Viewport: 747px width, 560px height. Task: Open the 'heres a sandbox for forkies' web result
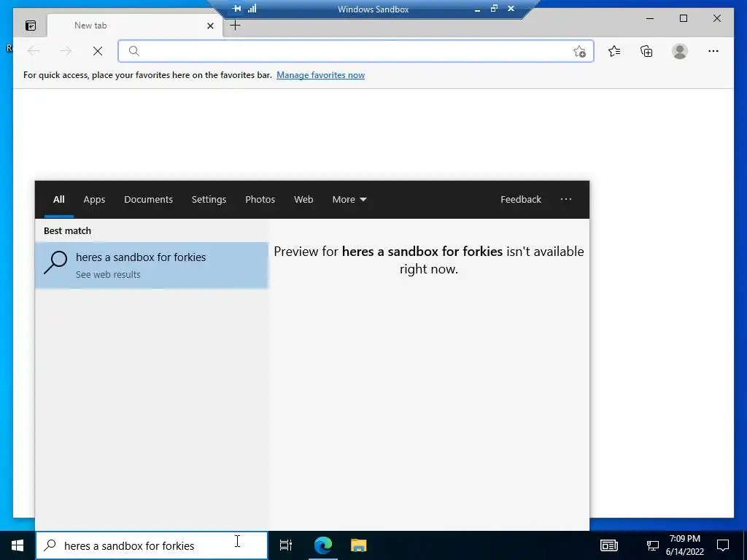[x=152, y=265]
